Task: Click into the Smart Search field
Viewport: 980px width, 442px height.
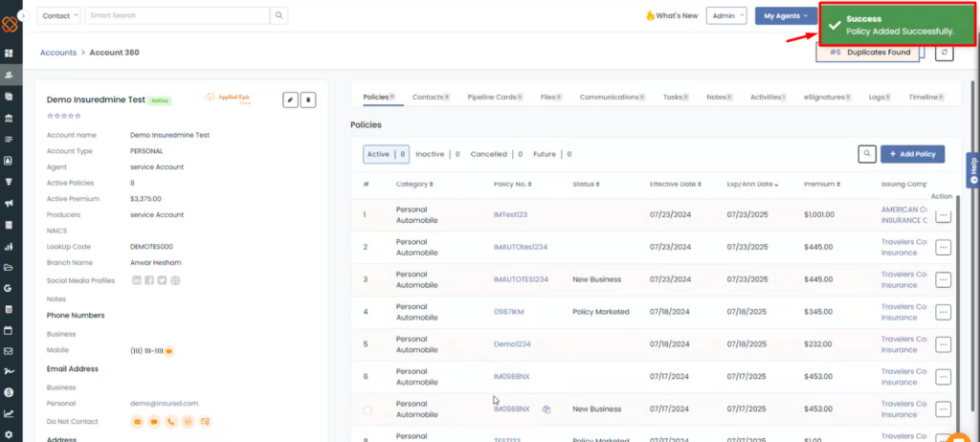Action: click(x=177, y=15)
